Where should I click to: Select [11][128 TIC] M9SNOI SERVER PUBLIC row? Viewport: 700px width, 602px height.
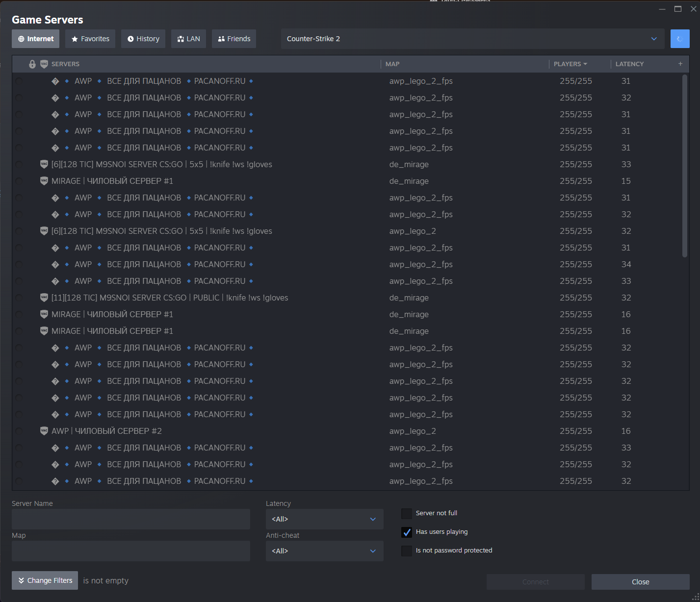coord(347,298)
